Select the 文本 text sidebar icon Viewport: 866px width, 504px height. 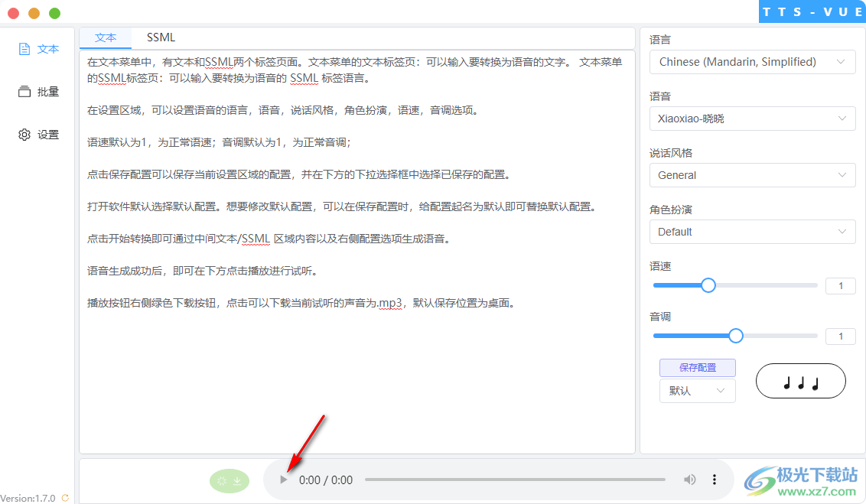[38, 48]
